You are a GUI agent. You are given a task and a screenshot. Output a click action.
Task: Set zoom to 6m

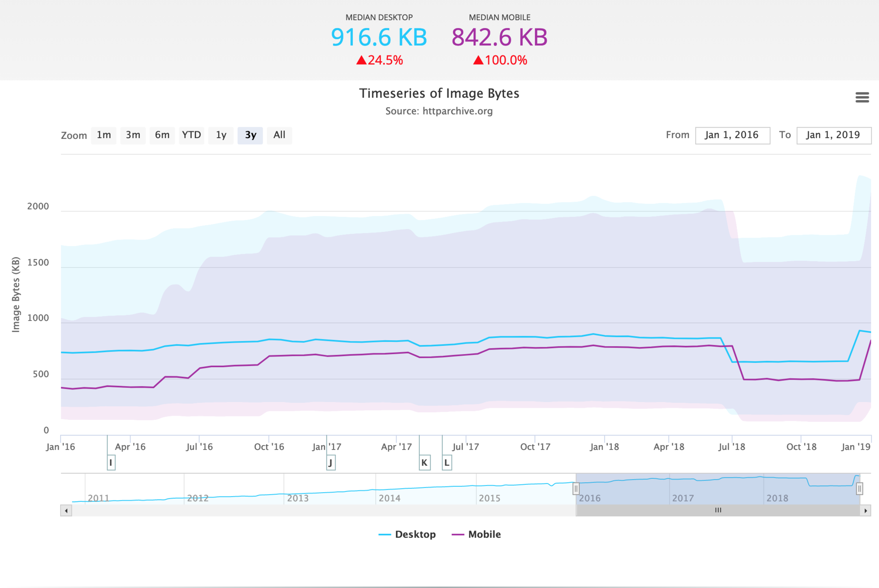(162, 135)
